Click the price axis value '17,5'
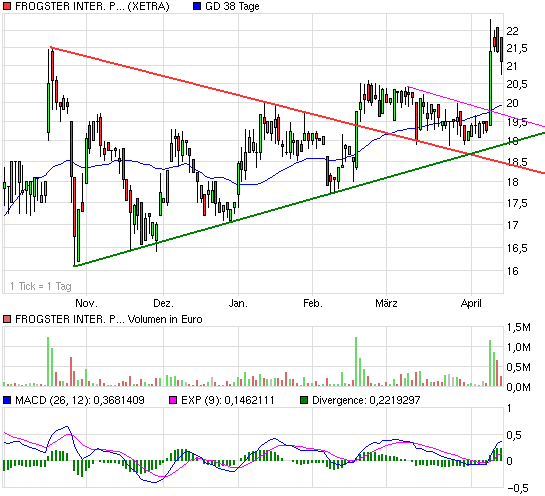This screenshot has width=545, height=496. point(517,203)
